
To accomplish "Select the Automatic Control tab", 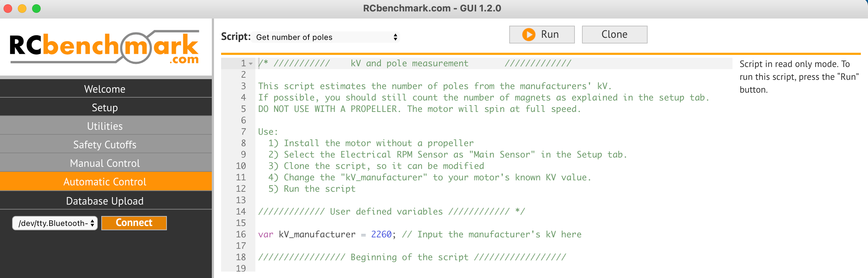I will (105, 181).
